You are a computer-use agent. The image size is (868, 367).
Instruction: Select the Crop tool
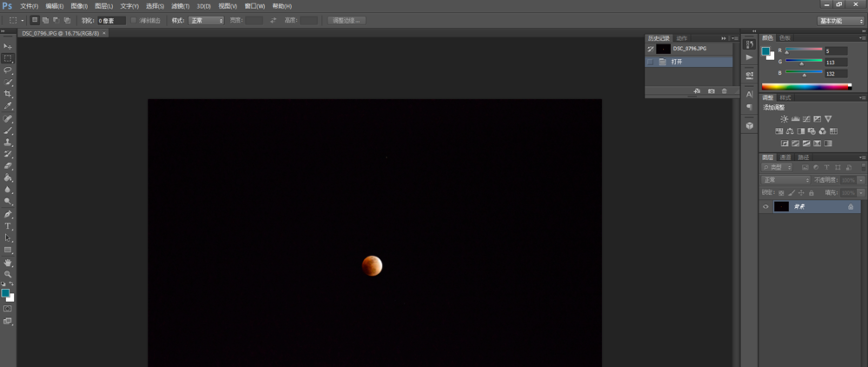click(8, 94)
